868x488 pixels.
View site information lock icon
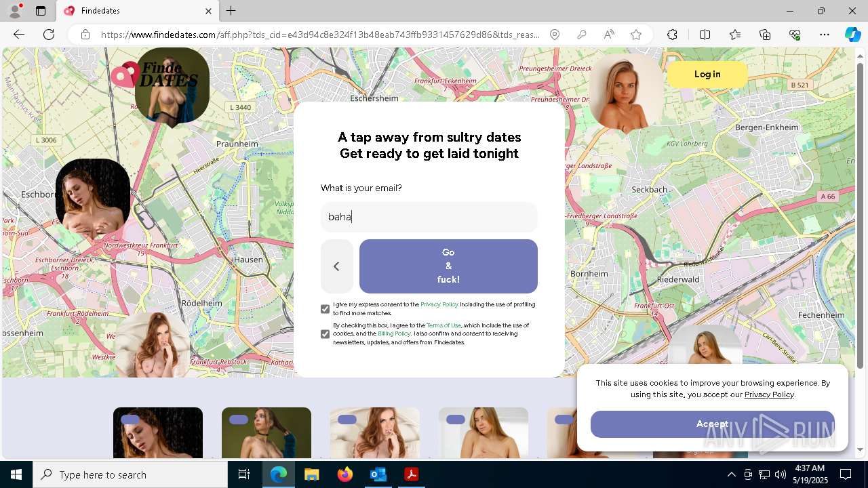[85, 35]
